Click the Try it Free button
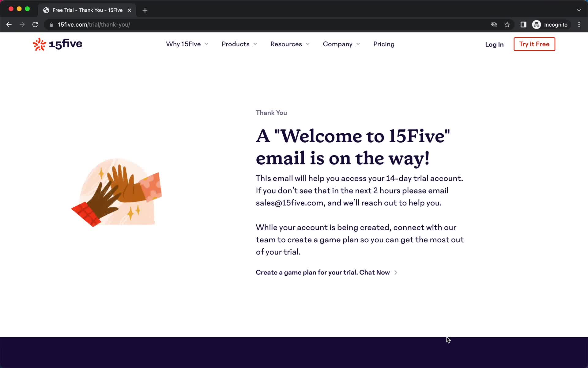Screen dimensions: 588x368 (534, 44)
